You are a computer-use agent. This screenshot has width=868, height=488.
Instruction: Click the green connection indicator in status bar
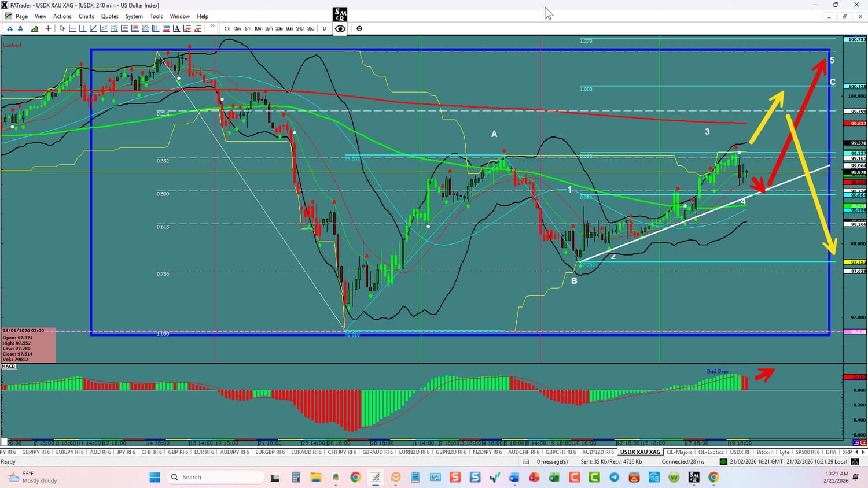[x=723, y=461]
